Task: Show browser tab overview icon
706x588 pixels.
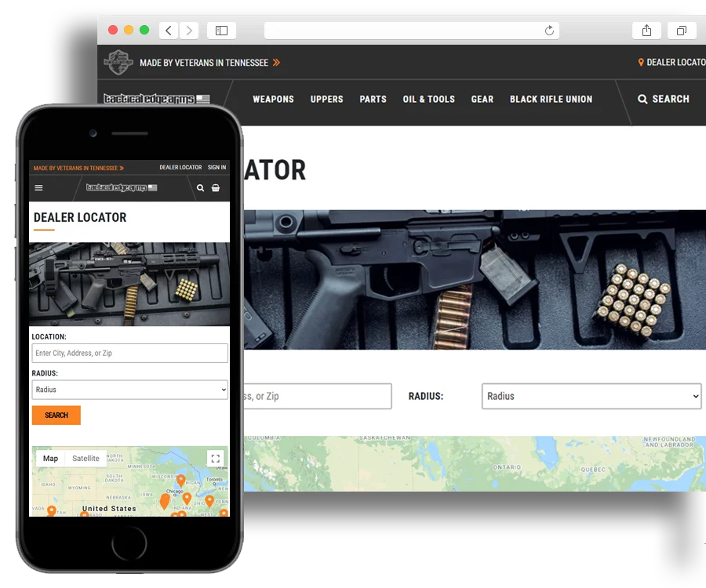Action: coord(682,31)
